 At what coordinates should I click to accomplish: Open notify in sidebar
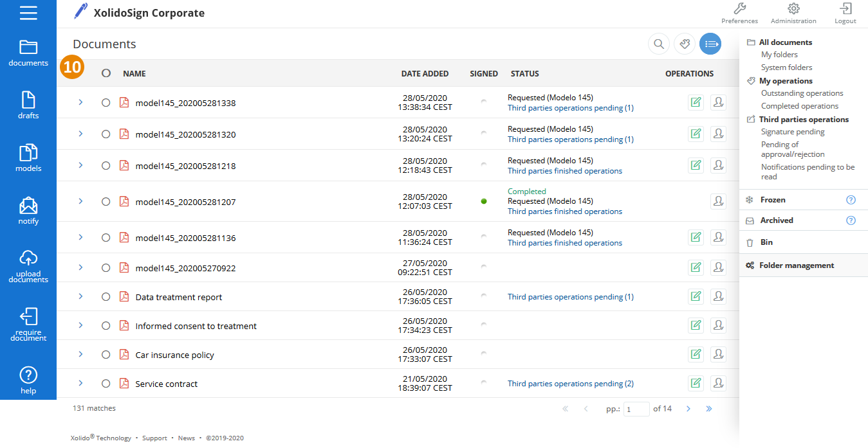pyautogui.click(x=28, y=211)
